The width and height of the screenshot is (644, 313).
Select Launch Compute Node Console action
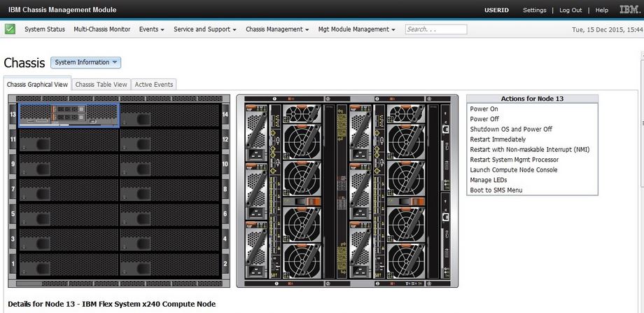click(513, 170)
